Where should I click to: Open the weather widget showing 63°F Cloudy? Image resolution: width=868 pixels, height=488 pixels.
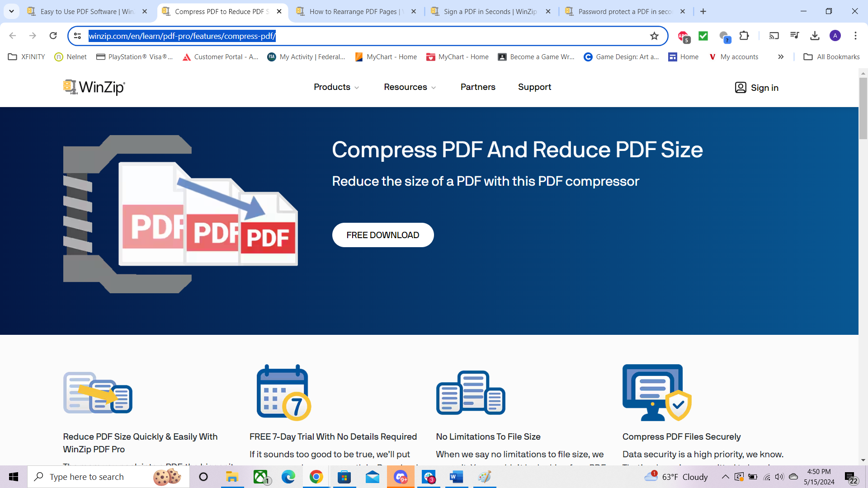pyautogui.click(x=676, y=477)
